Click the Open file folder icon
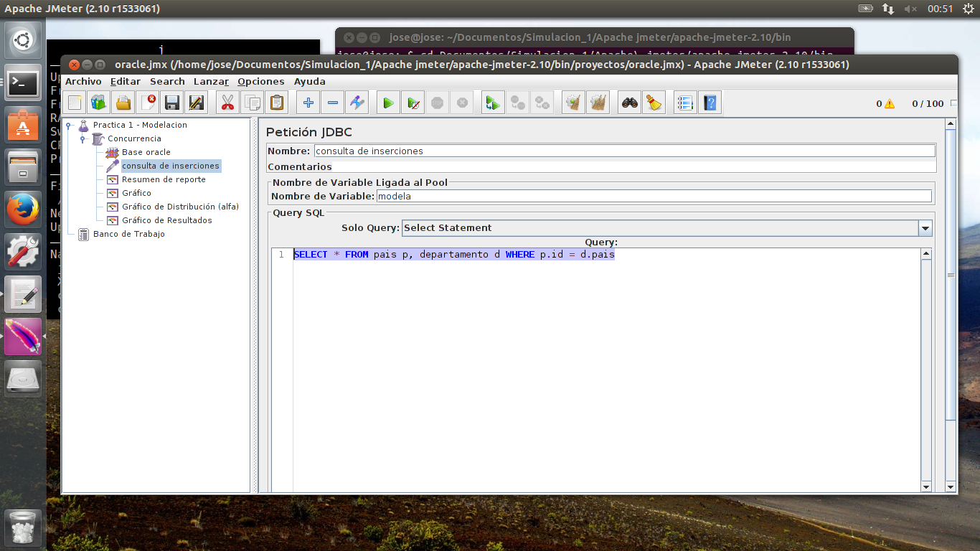This screenshot has width=980, height=551. pyautogui.click(x=123, y=103)
